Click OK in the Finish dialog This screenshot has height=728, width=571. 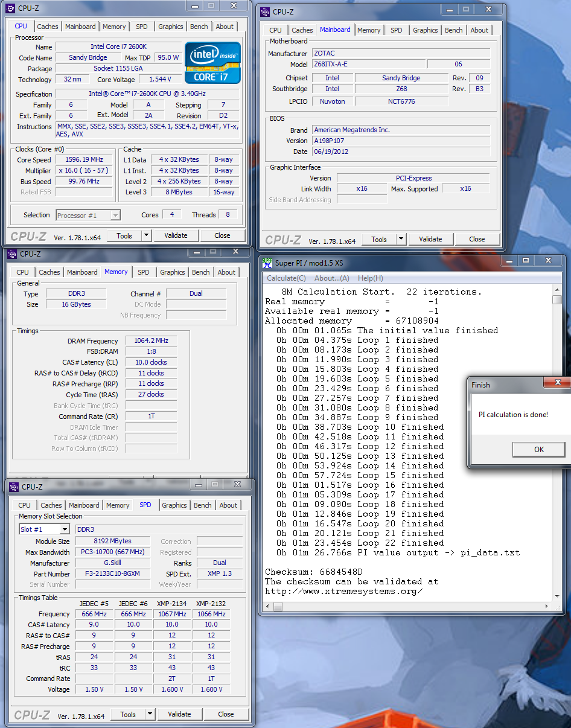[539, 449]
